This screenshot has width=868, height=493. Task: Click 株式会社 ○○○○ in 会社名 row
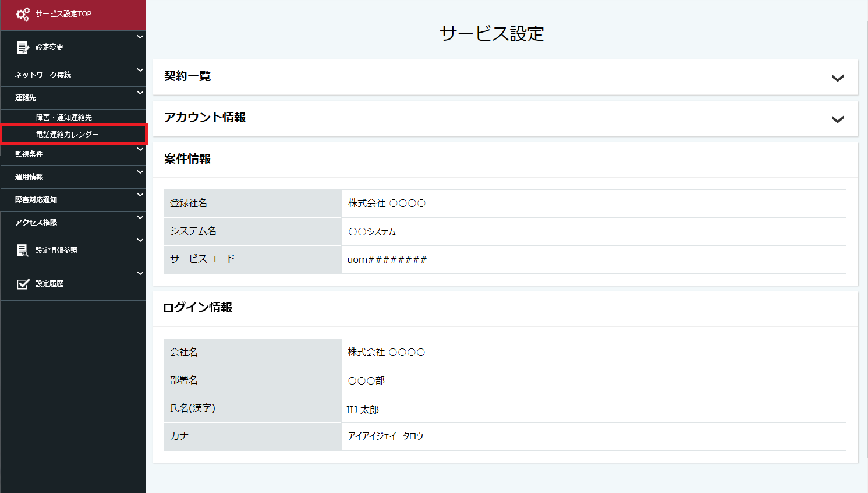387,353
